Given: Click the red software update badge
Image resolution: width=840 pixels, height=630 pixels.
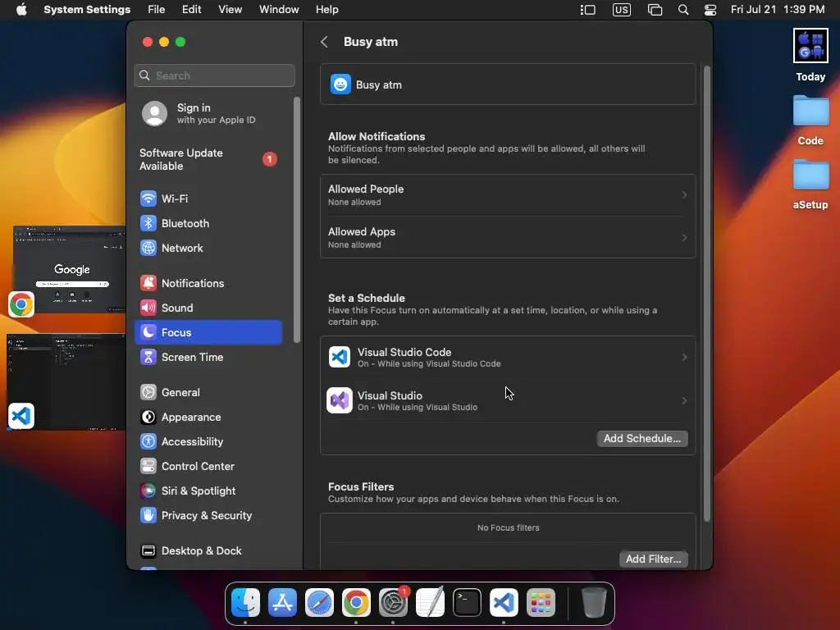Looking at the screenshot, I should [x=269, y=159].
